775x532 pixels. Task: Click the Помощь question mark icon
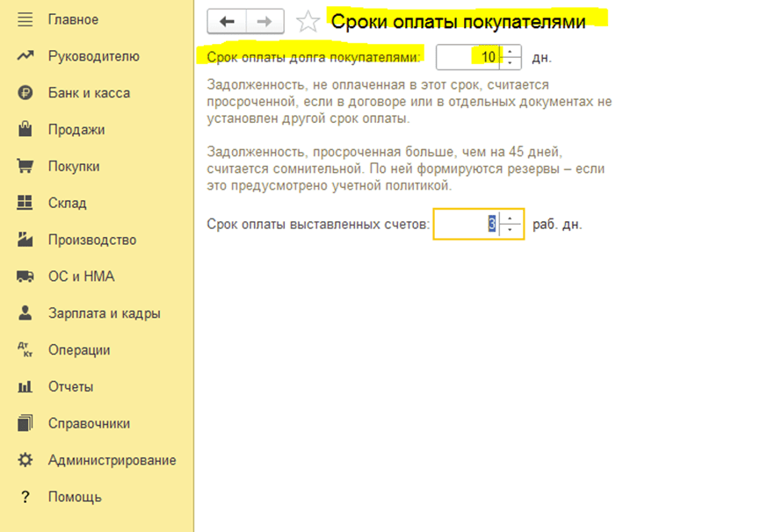click(25, 496)
